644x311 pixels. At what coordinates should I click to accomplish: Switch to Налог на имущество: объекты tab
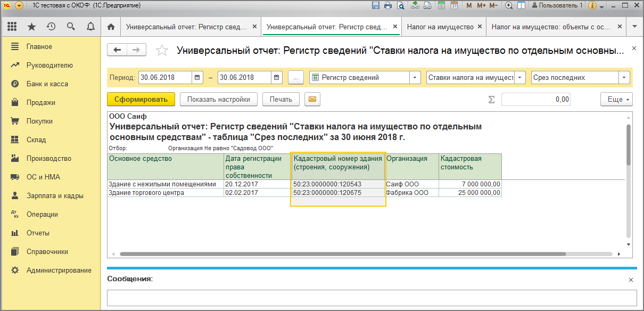(x=551, y=27)
